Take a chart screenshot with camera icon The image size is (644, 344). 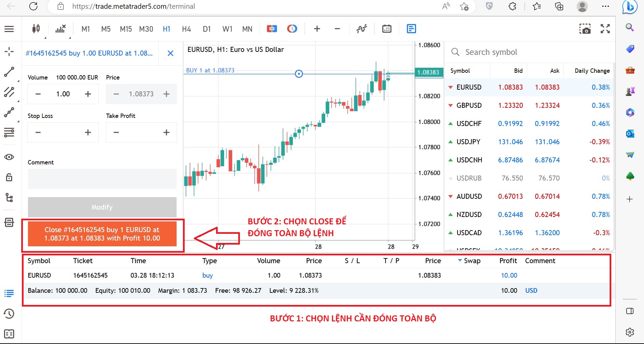(585, 29)
